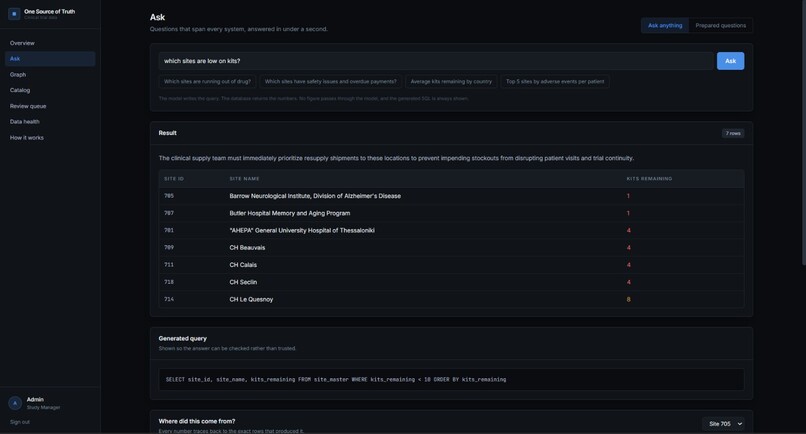Select CH Beauvais site name
Viewport: 806px width, 434px height.
pyautogui.click(x=247, y=248)
